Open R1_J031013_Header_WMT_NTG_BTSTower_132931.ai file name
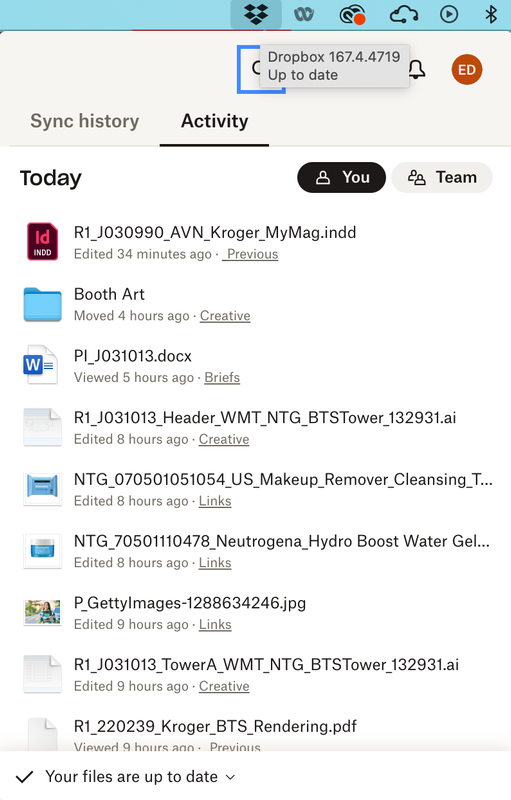Screen dimensions: 511x800 (265, 418)
